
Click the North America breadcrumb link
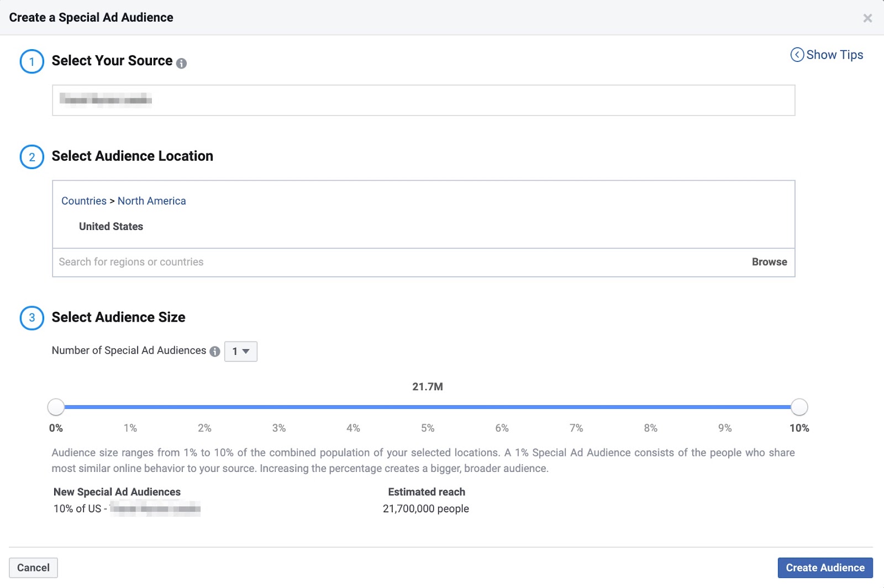pyautogui.click(x=151, y=201)
